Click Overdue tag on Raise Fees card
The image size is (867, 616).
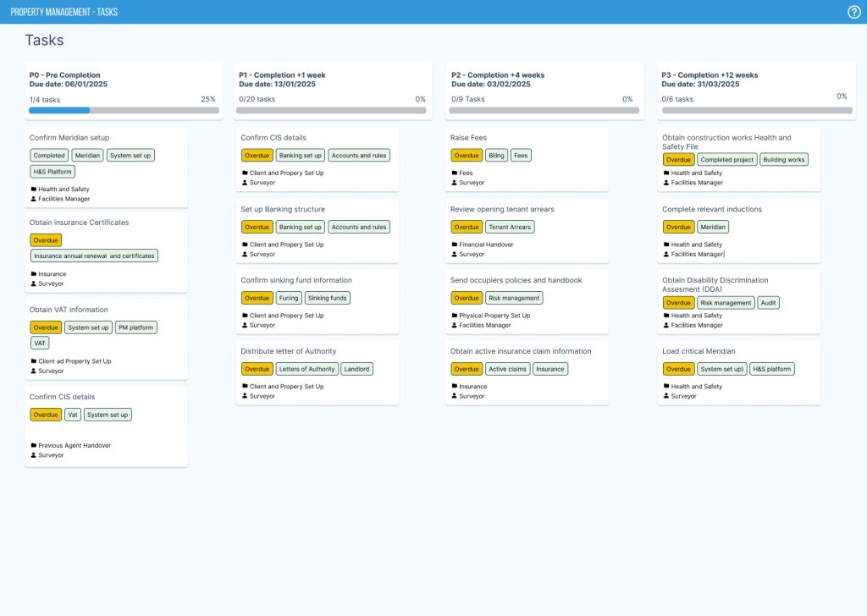[466, 156]
